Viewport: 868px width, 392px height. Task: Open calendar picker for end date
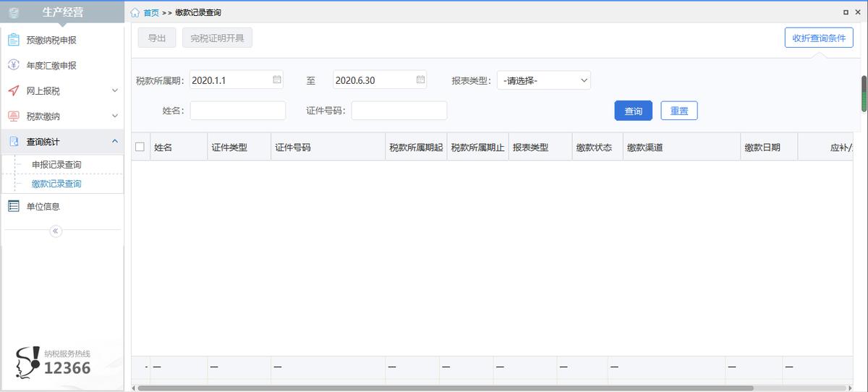tap(421, 80)
